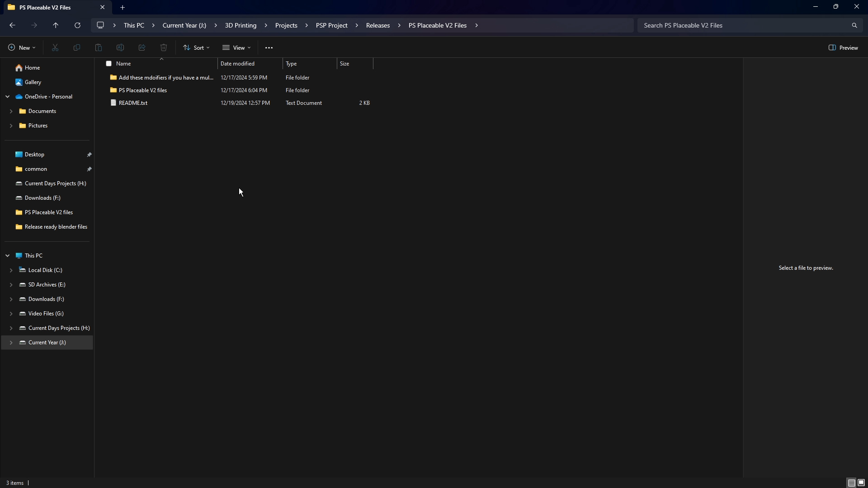Click the Back arrow button
This screenshot has height=488, width=868.
(12, 25)
